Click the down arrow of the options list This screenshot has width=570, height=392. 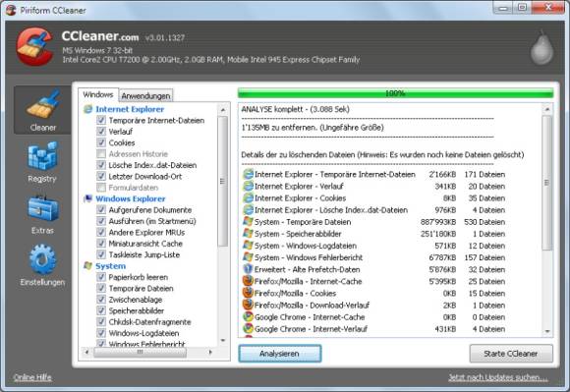click(x=223, y=341)
